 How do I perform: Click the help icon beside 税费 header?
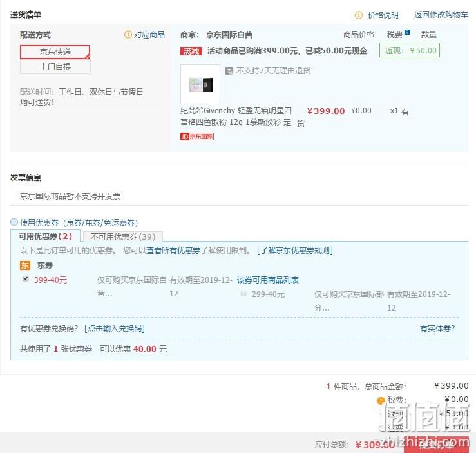click(407, 32)
